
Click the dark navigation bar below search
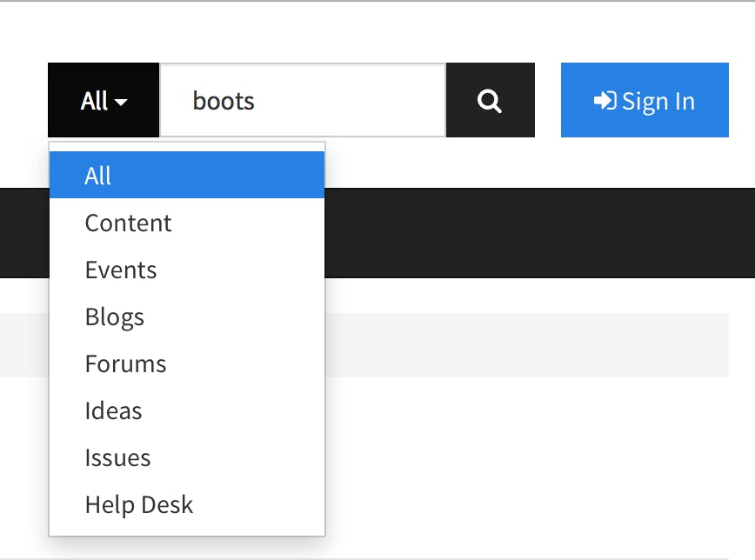(x=539, y=232)
